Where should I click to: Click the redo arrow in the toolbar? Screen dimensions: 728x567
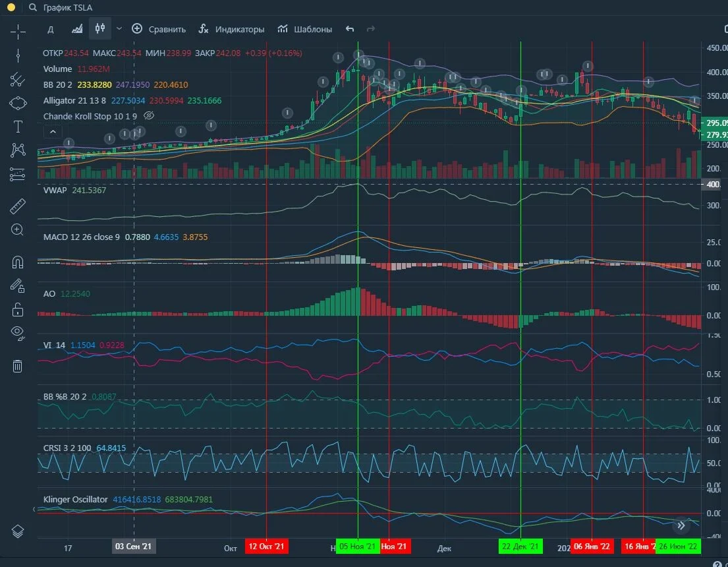370,29
